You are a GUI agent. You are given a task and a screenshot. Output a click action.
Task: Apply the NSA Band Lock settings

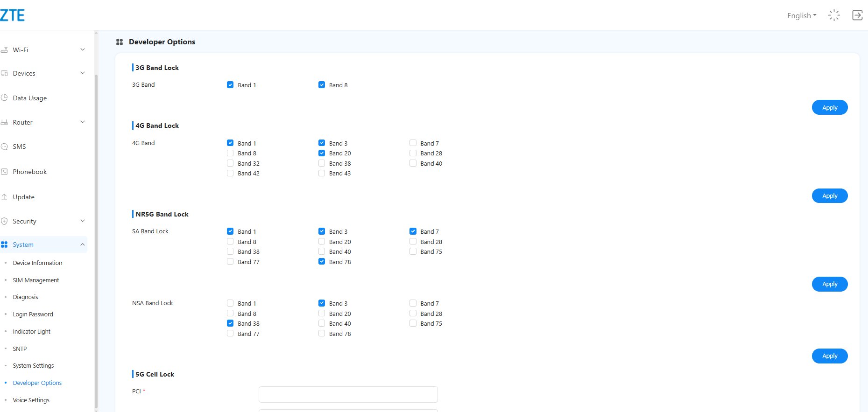pos(829,356)
